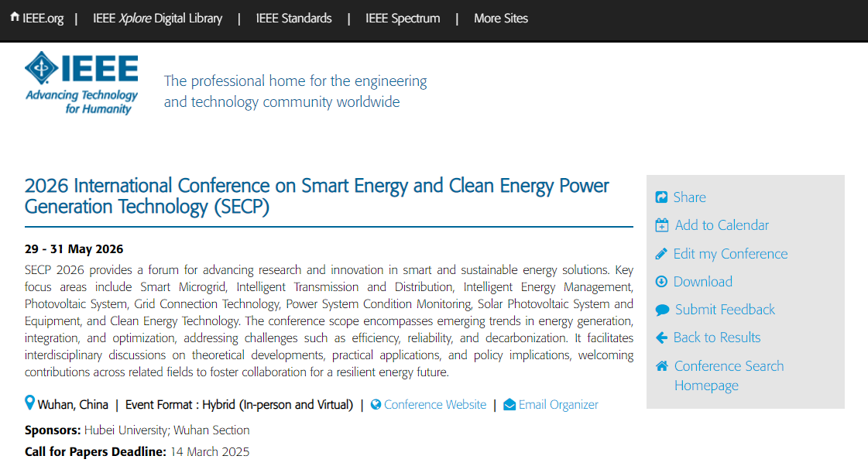
Task: Click the Add to Calendar link text
Action: (722, 225)
